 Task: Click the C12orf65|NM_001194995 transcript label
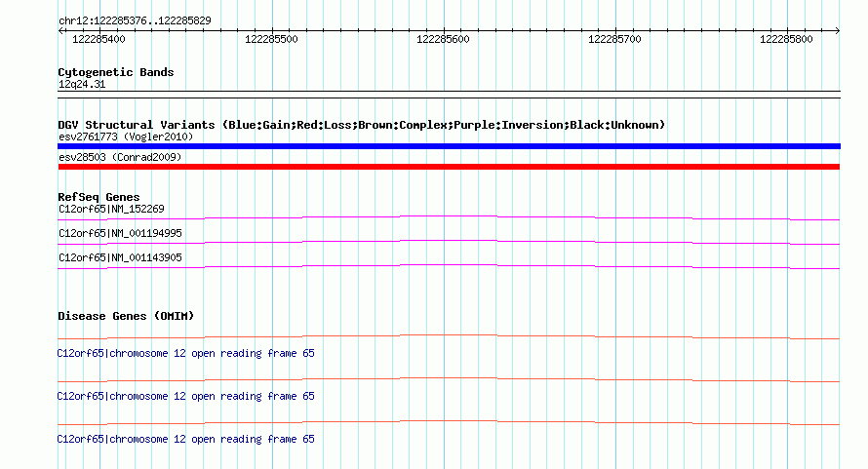120,233
